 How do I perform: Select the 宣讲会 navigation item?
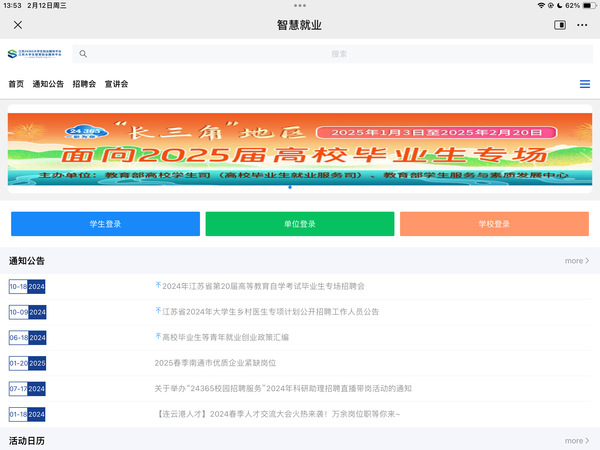coord(116,84)
